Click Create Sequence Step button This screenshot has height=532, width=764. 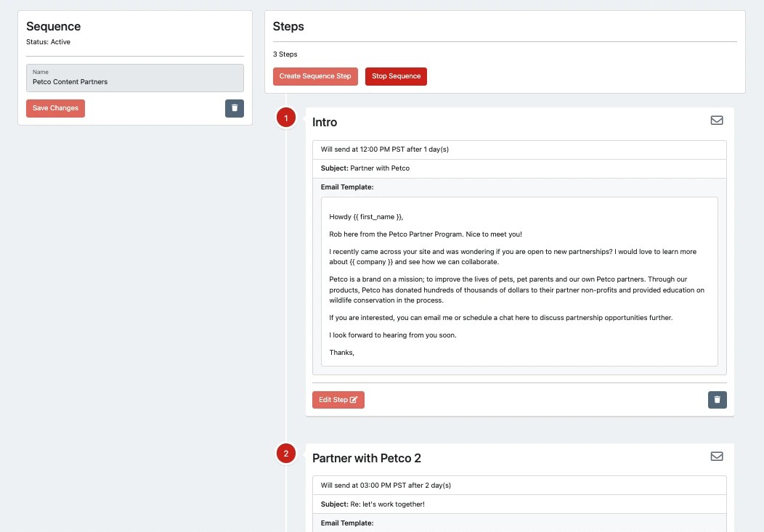click(315, 76)
